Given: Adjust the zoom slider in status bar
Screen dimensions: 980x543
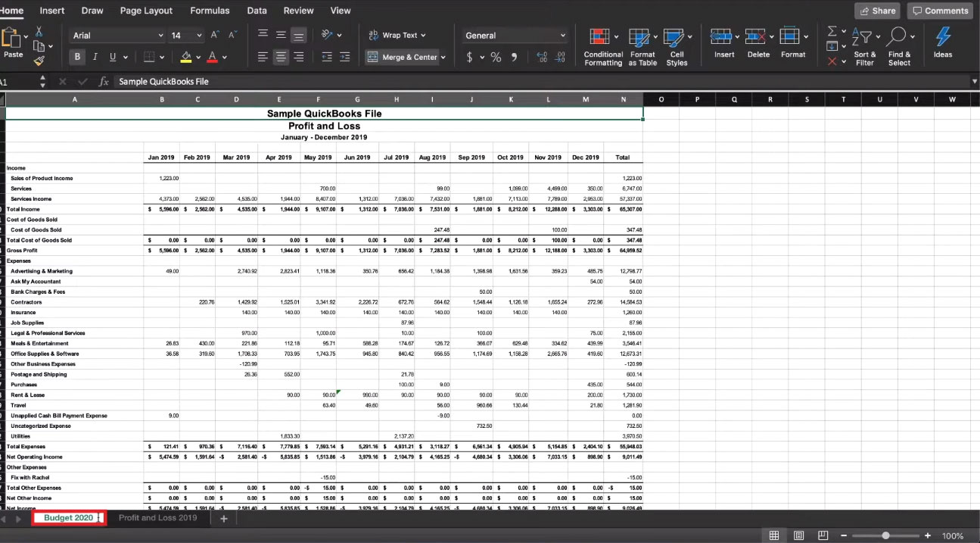Looking at the screenshot, I should 885,535.
